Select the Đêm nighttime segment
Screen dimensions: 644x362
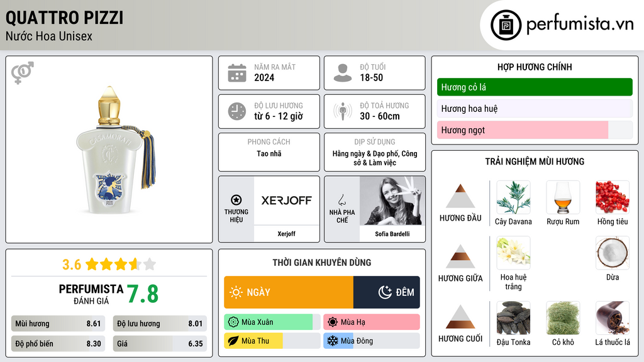pos(387,292)
